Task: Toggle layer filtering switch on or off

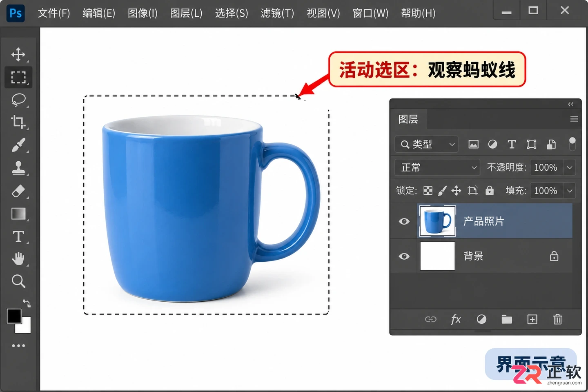Action: [572, 144]
